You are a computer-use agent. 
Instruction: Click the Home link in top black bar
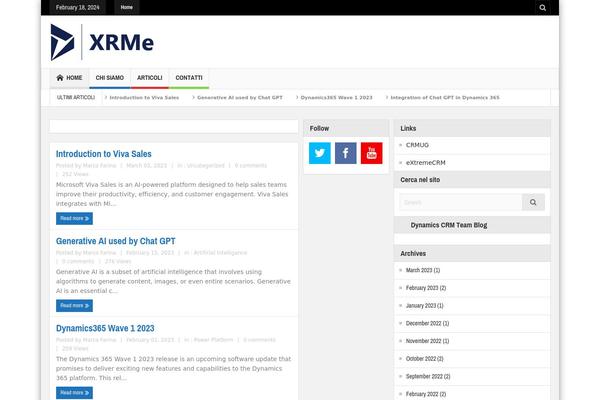127,7
